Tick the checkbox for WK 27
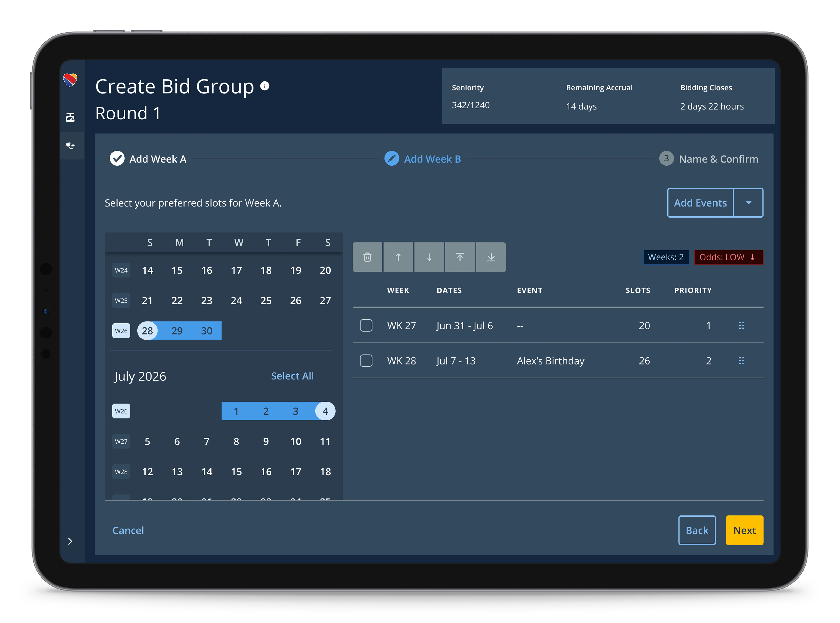840x623 pixels. pos(366,326)
